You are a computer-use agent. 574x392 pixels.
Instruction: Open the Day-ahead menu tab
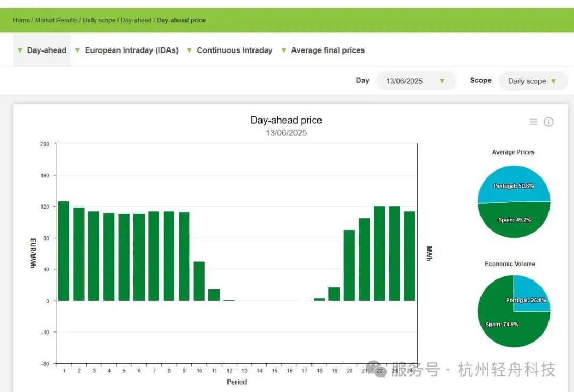(47, 50)
